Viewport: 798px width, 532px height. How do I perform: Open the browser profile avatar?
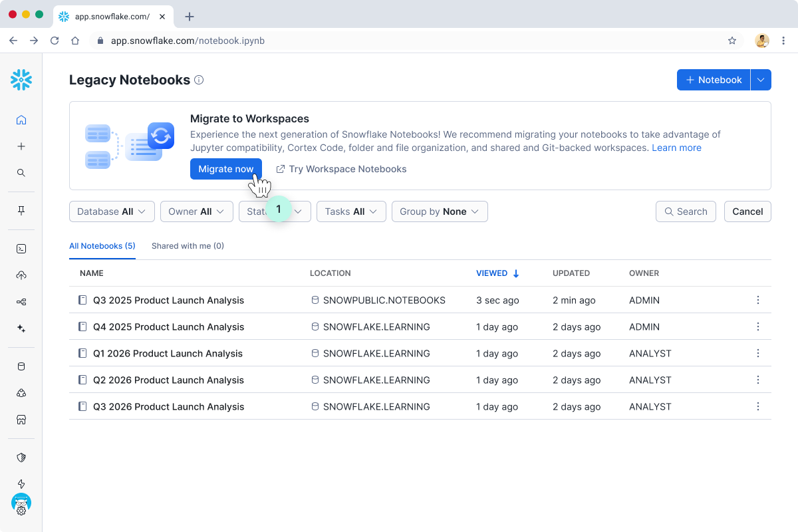click(762, 41)
